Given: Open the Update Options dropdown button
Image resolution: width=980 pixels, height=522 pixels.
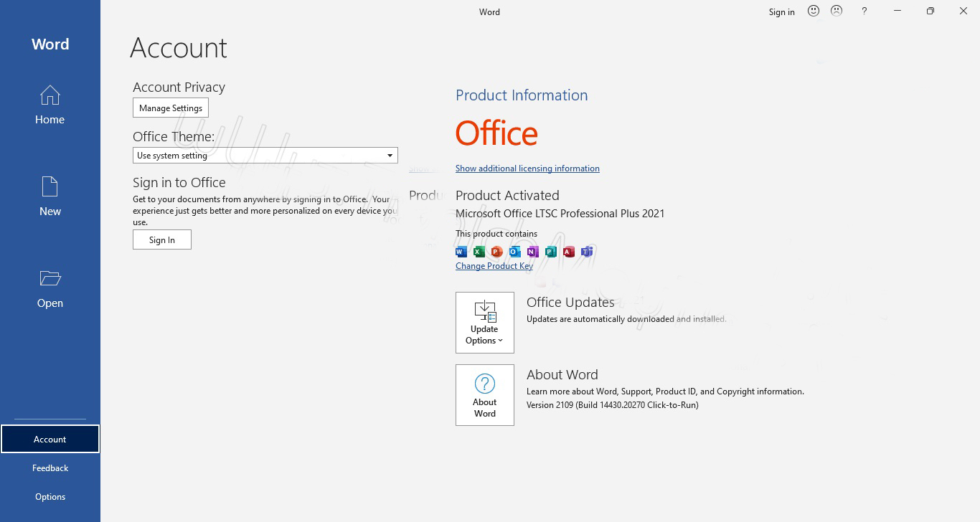Looking at the screenshot, I should click(485, 323).
